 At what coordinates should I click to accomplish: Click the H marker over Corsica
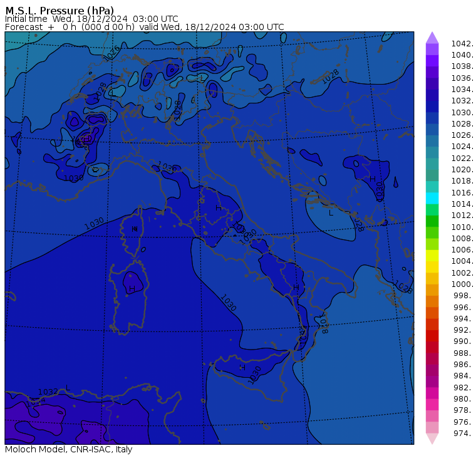pyautogui.click(x=135, y=229)
